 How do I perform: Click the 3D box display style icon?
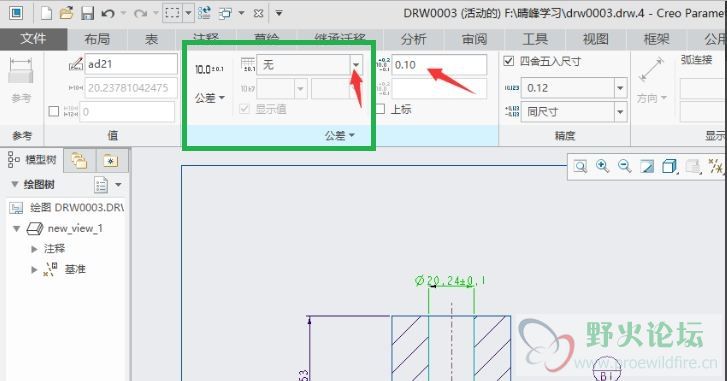(669, 166)
